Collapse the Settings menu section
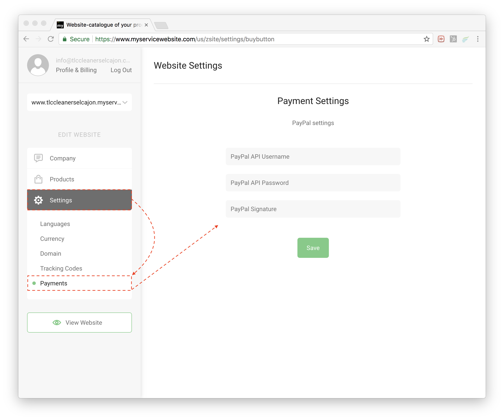Viewport: 504px width, 420px height. (79, 200)
